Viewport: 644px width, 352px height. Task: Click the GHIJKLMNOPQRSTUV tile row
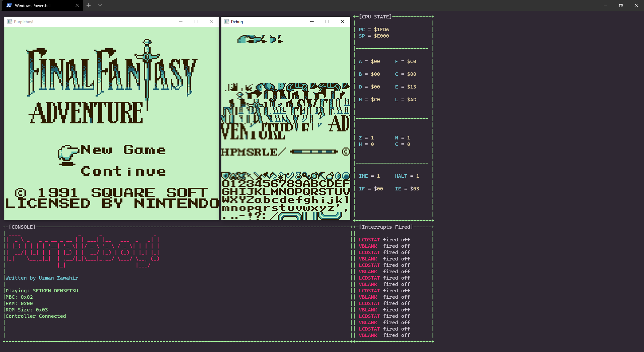tap(286, 191)
